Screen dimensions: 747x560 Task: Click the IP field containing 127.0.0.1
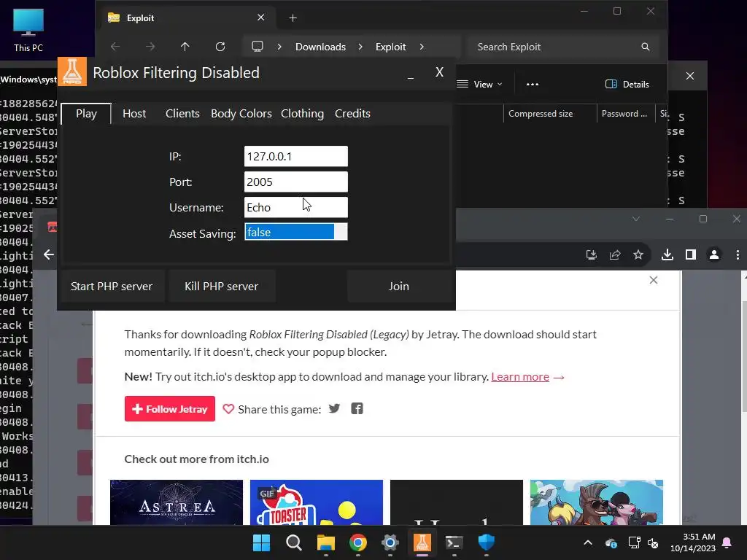click(x=296, y=156)
